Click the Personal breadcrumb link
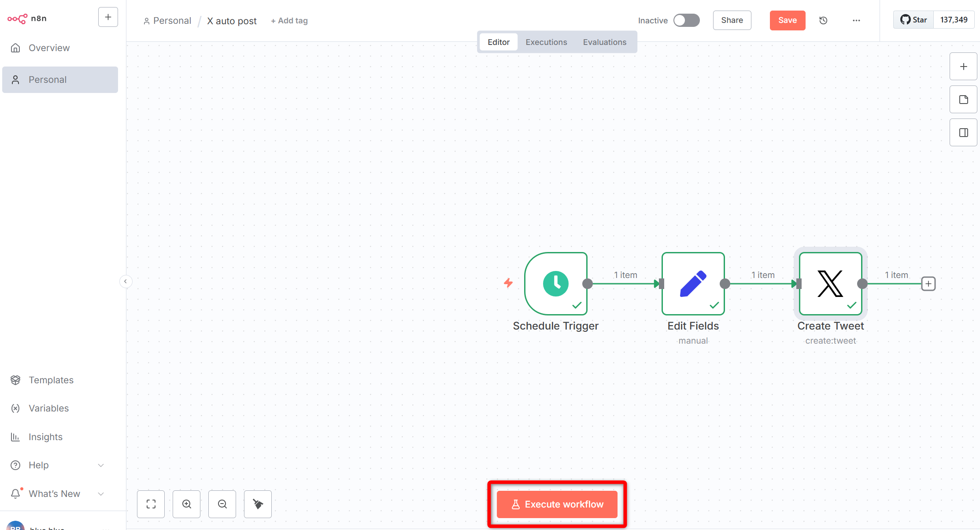Image resolution: width=980 pixels, height=530 pixels. coord(167,21)
